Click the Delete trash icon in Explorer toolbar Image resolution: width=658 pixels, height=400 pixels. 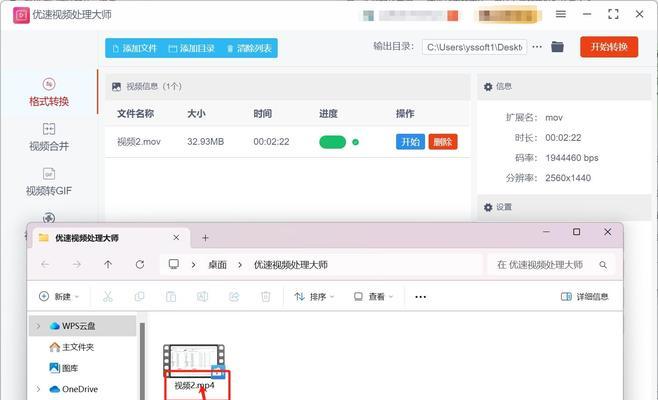click(266, 297)
